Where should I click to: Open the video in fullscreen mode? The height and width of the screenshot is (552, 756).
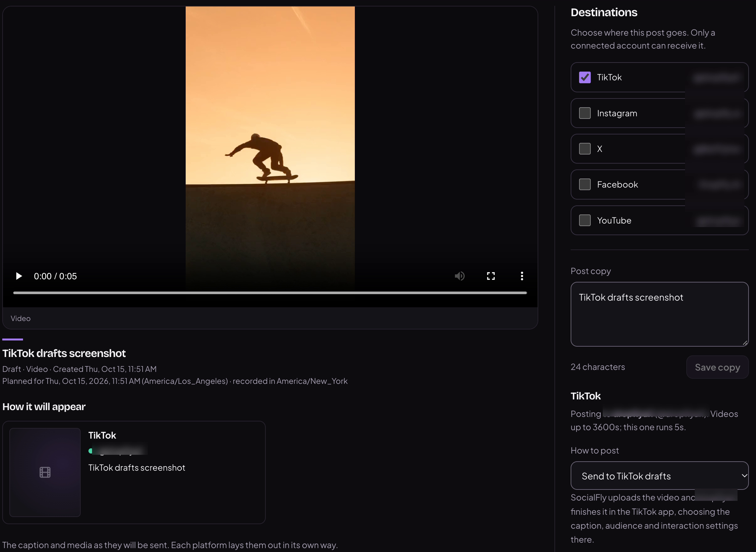click(x=491, y=276)
